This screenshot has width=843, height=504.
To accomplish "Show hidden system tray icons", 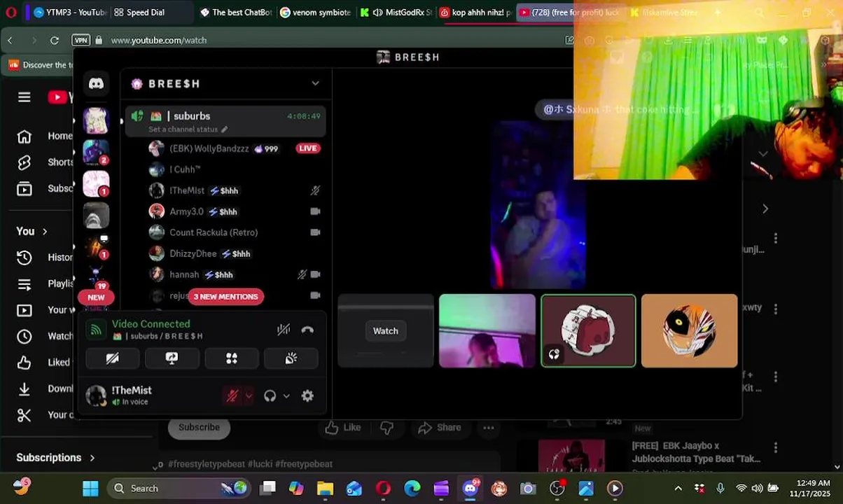I will (678, 488).
